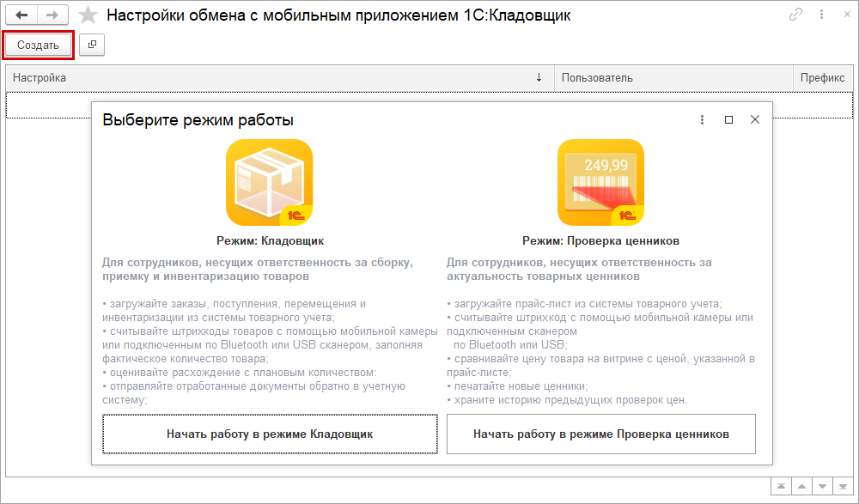Click label Режим: Кладовщик
This screenshot has height=504, width=859.
[x=270, y=241]
